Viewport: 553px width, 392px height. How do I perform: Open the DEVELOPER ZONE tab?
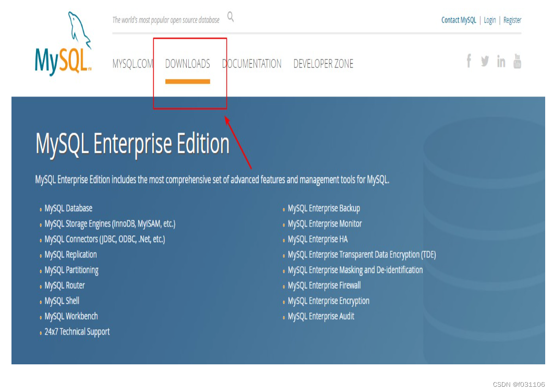point(323,64)
